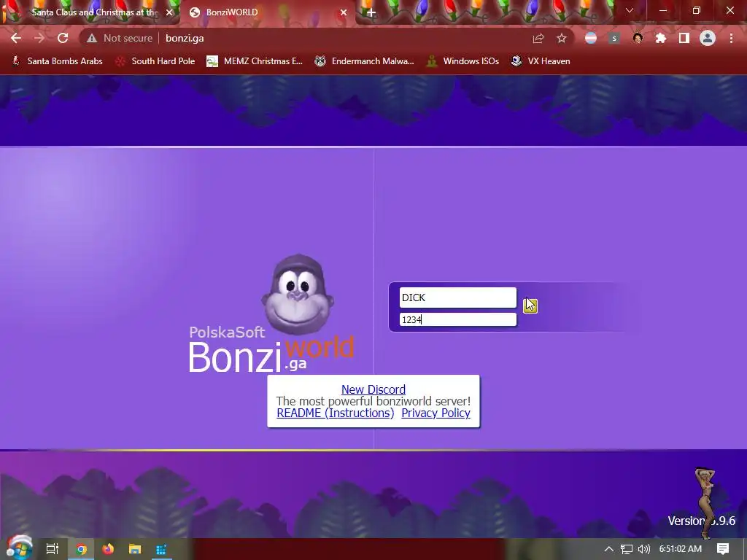Restore down the Chrome window
The image size is (747, 560).
(x=697, y=10)
